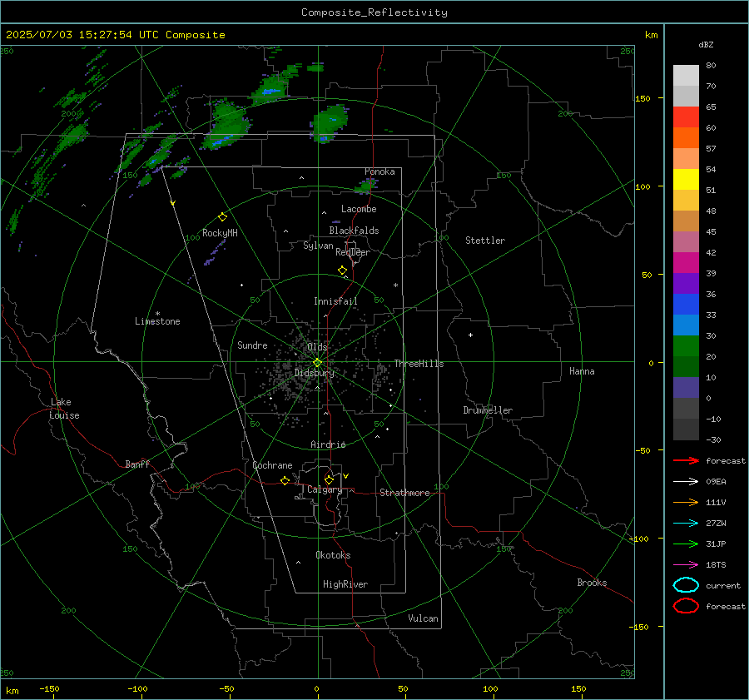Click the Sylvan label on map
Image resolution: width=749 pixels, height=700 pixels.
pyautogui.click(x=318, y=246)
